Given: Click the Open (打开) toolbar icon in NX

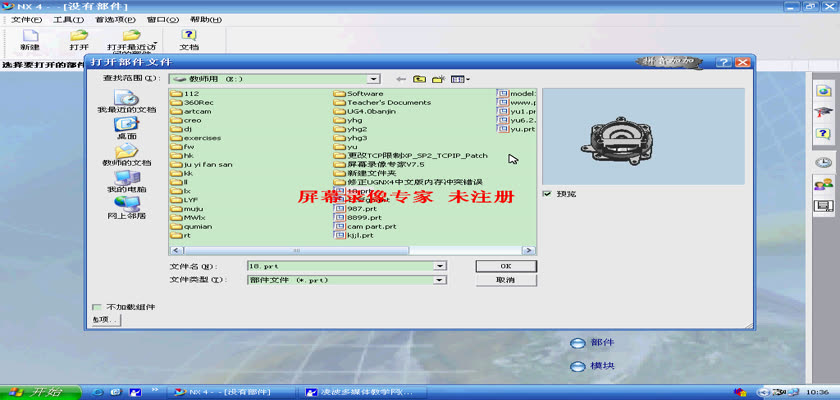Looking at the screenshot, I should [x=79, y=36].
